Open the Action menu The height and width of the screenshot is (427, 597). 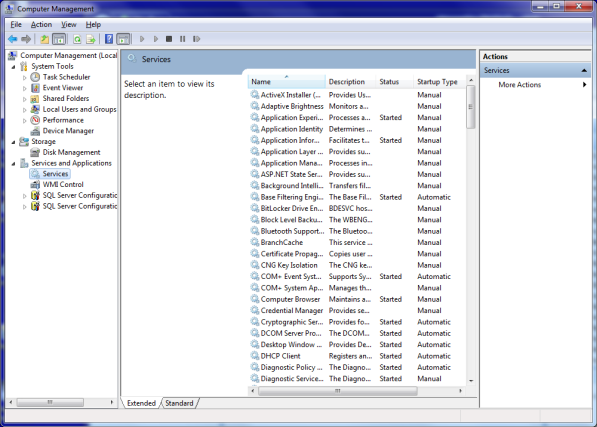click(41, 24)
